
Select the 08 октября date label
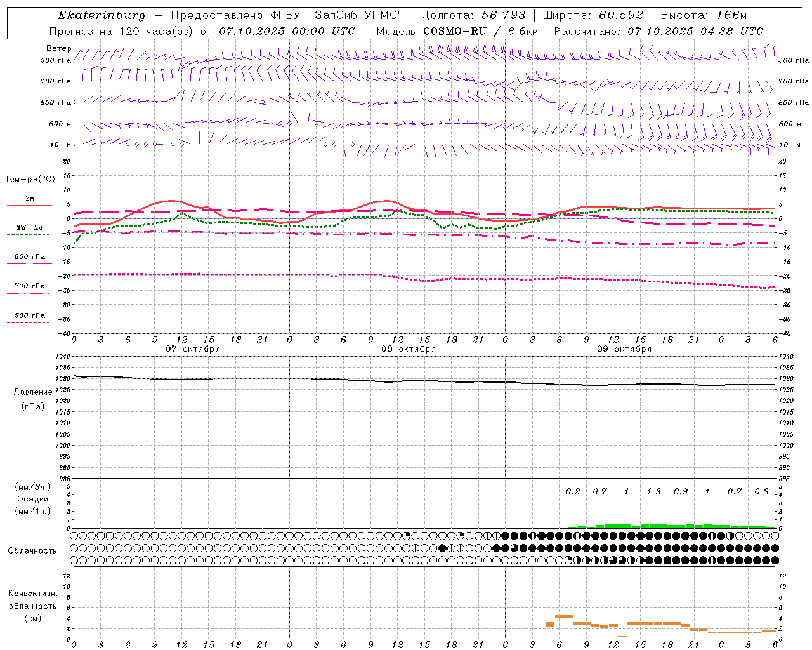pos(409,349)
